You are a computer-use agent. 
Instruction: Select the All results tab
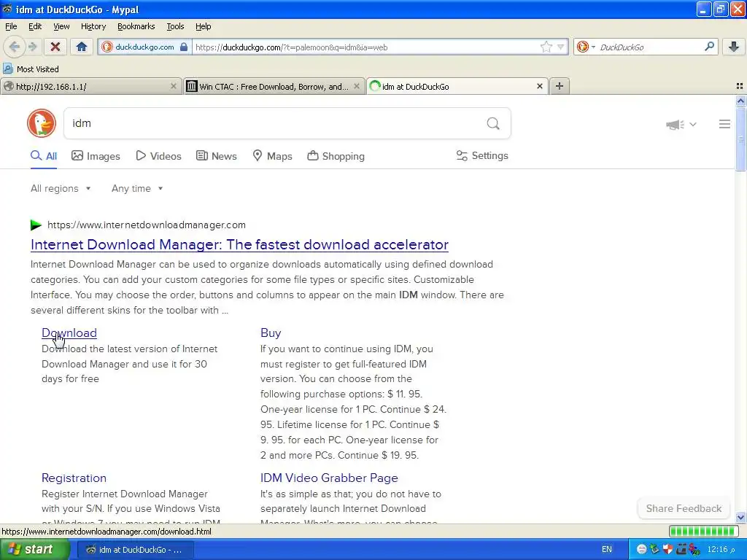[44, 156]
